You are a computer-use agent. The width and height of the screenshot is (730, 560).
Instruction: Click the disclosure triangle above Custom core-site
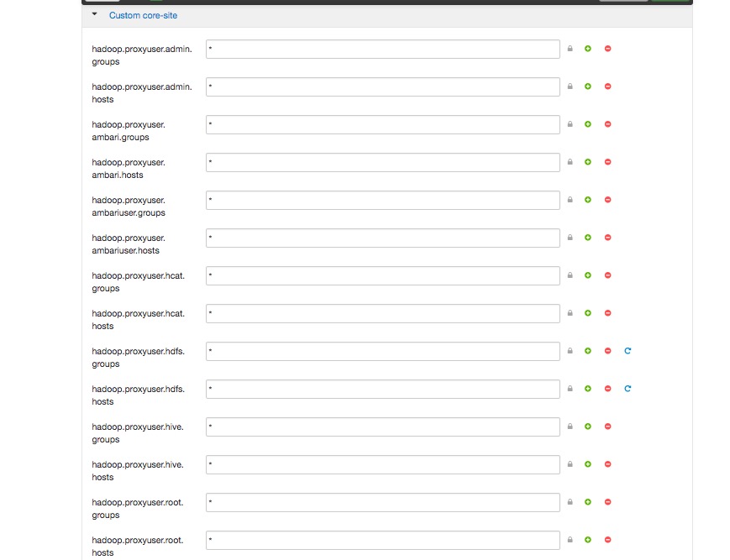click(x=94, y=14)
